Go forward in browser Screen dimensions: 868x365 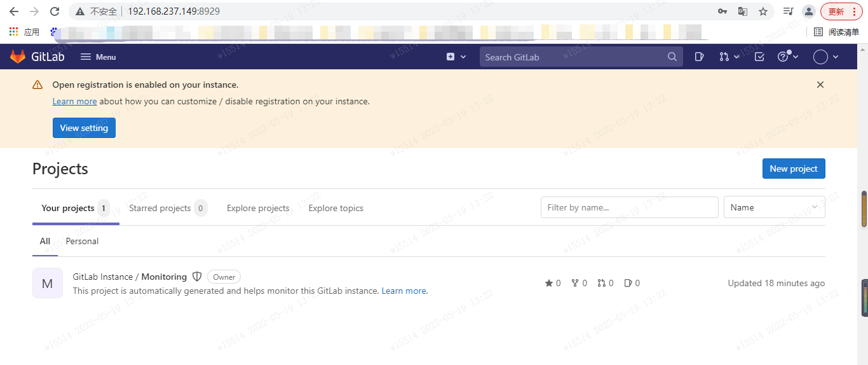click(34, 11)
